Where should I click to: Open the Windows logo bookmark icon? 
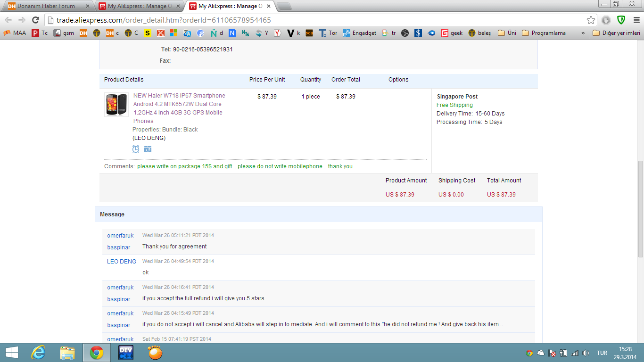[174, 33]
